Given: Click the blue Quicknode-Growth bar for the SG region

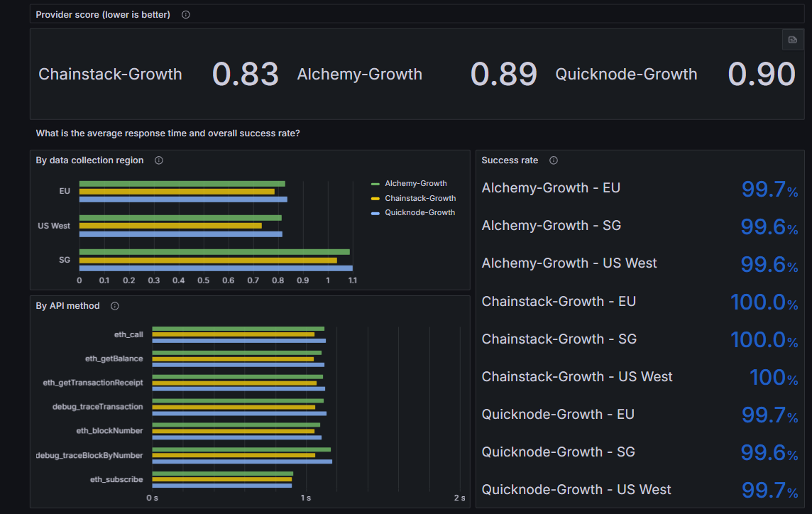Looking at the screenshot, I should point(216,268).
